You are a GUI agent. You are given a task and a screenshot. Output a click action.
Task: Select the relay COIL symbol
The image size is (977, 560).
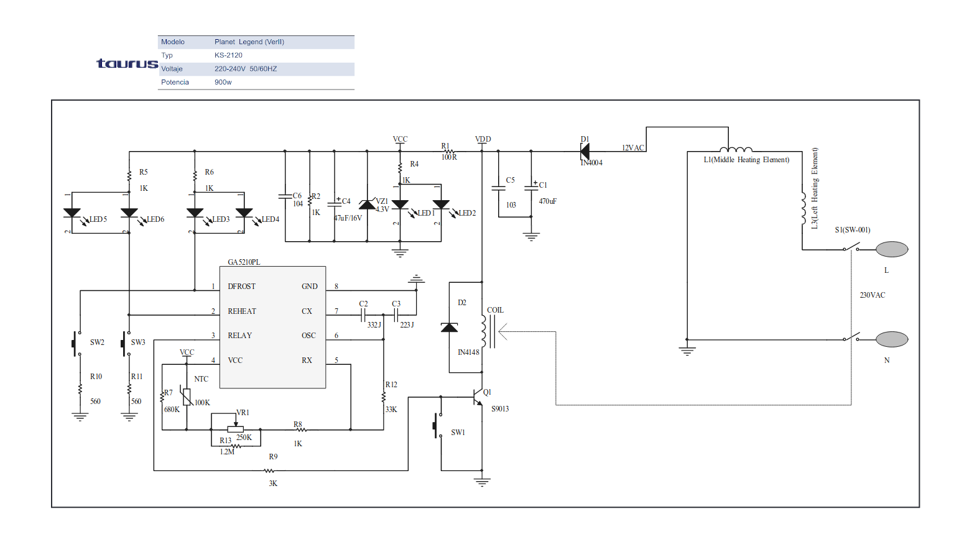tap(484, 331)
